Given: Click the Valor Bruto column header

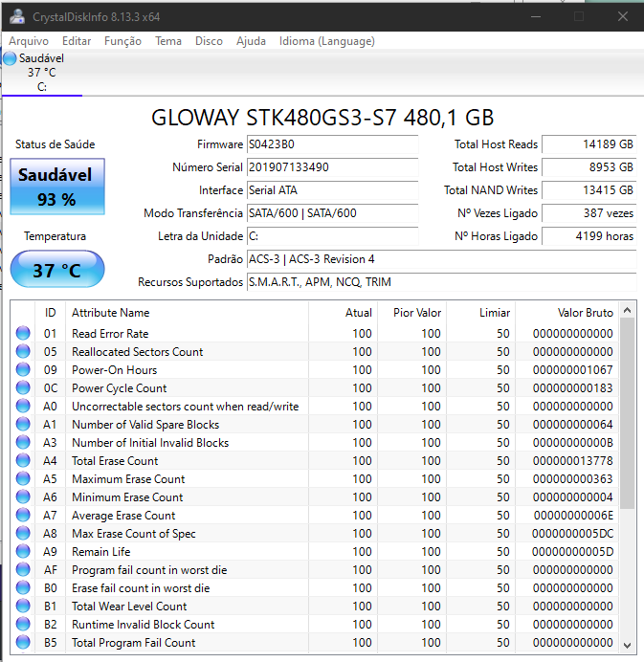Looking at the screenshot, I should pos(566,313).
